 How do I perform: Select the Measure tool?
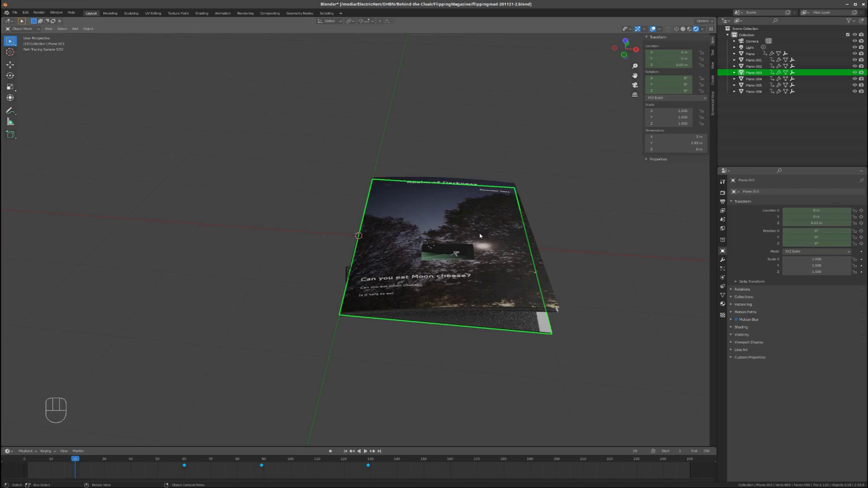pyautogui.click(x=10, y=122)
